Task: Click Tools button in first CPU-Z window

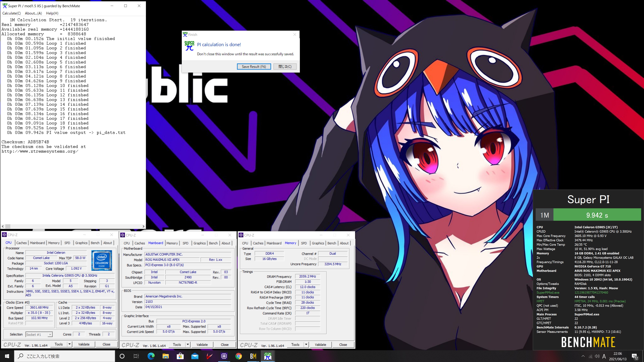Action: point(59,344)
